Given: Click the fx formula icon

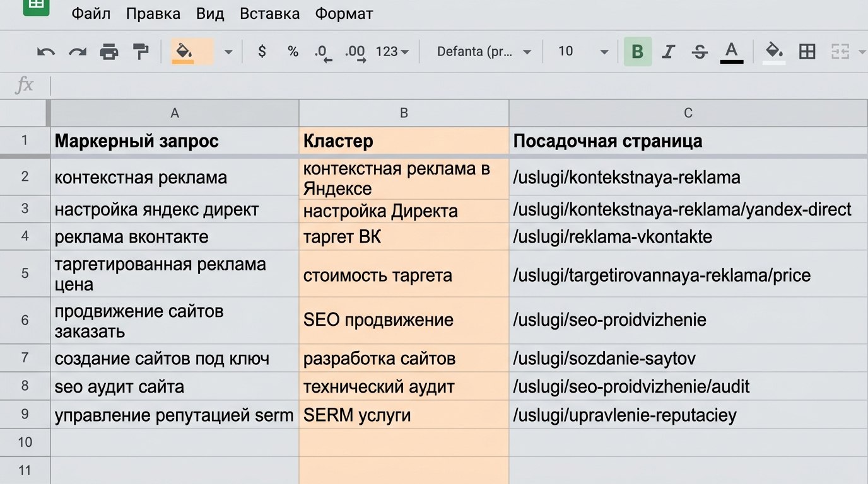Looking at the screenshot, I should (x=25, y=85).
